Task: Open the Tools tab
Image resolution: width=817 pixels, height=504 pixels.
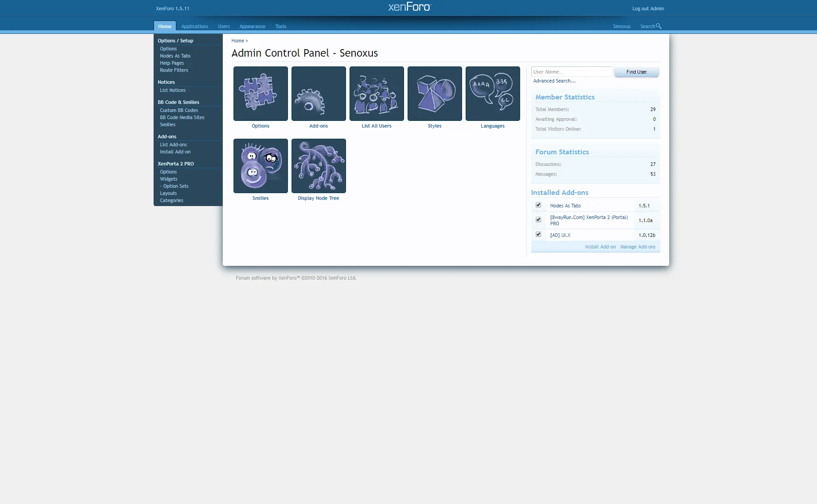Action: (281, 26)
